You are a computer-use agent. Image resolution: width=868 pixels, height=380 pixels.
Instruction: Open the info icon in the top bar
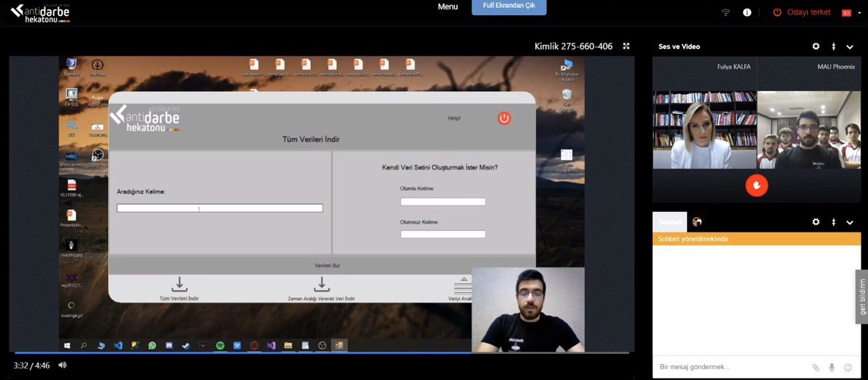point(747,12)
